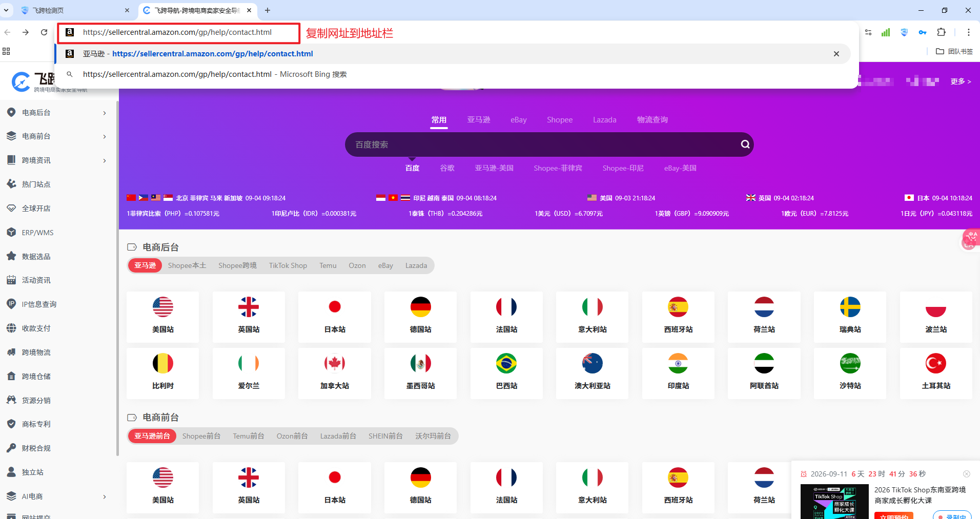Expand the 电商后台 sidebar submenu arrow
This screenshot has width=980, height=519.
[105, 113]
